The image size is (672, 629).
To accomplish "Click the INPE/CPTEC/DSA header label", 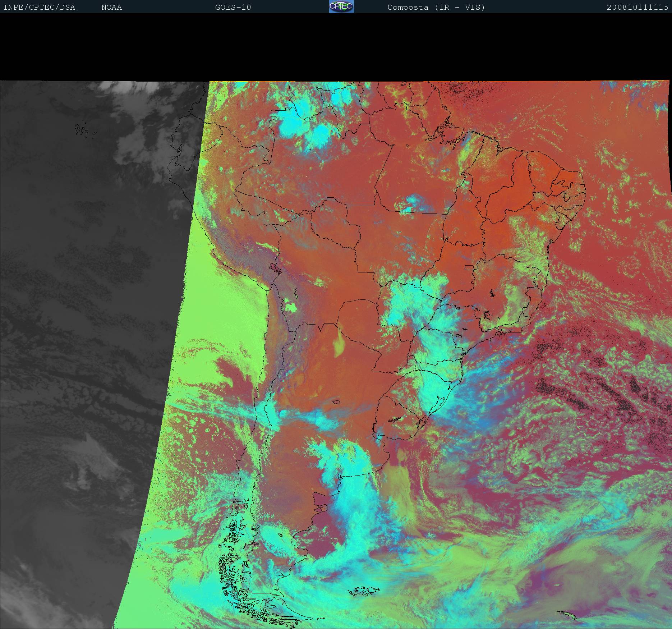I will [x=39, y=8].
